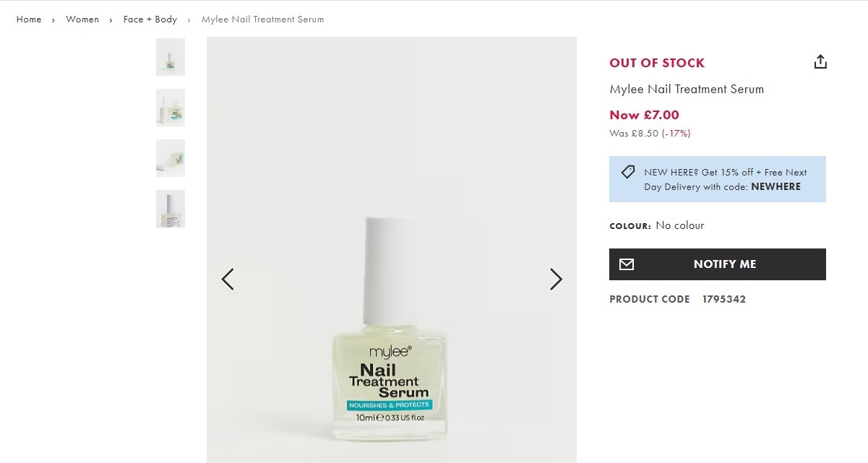Viewport: 868px width, 463px height.
Task: Go to Home in the breadcrumb
Action: (29, 20)
